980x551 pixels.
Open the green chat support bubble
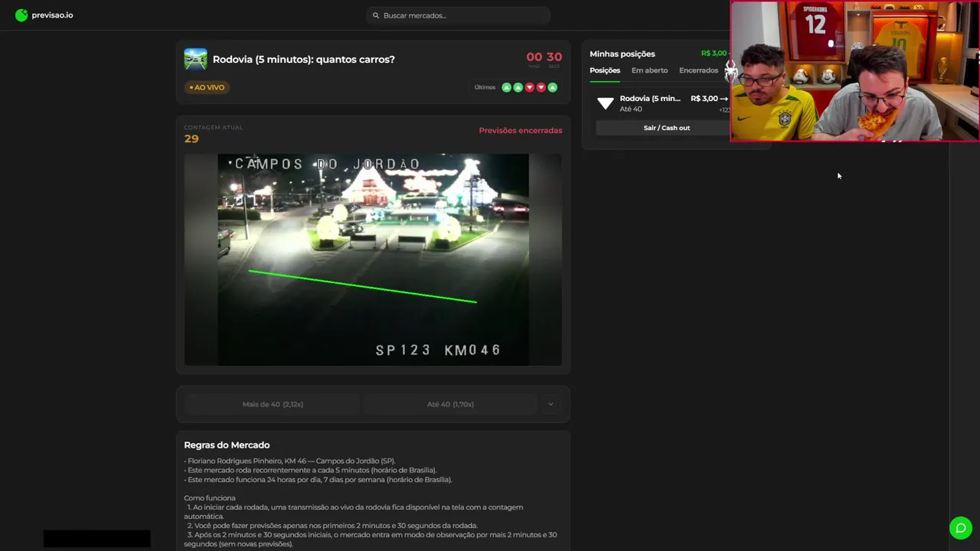[x=961, y=528]
